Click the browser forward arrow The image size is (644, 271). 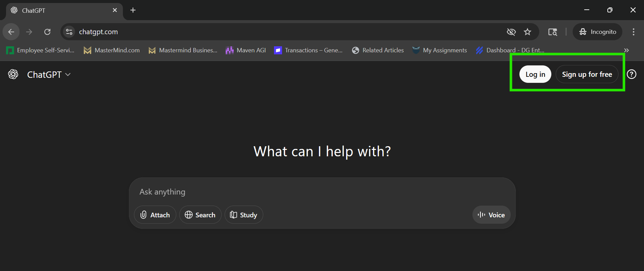[x=29, y=32]
